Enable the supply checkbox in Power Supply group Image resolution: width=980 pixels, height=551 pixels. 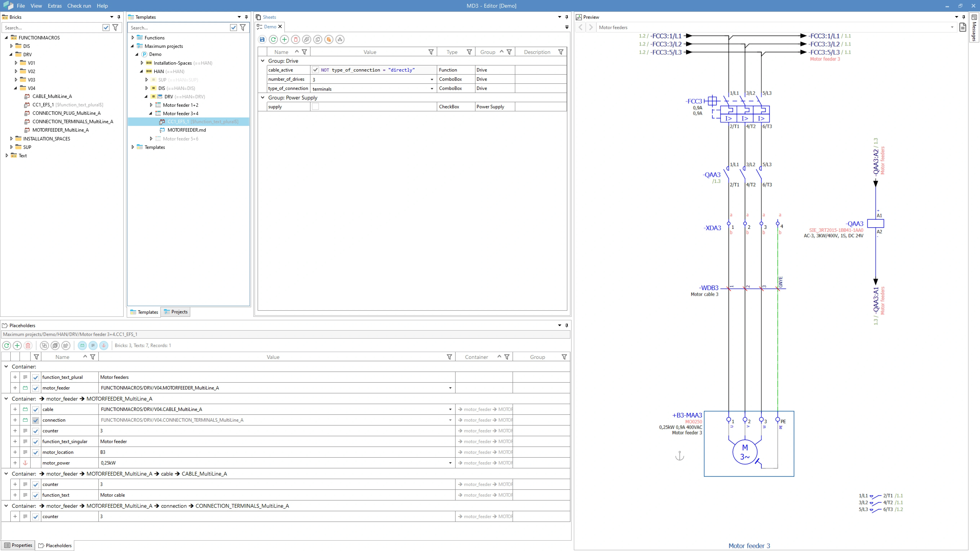[x=315, y=107]
